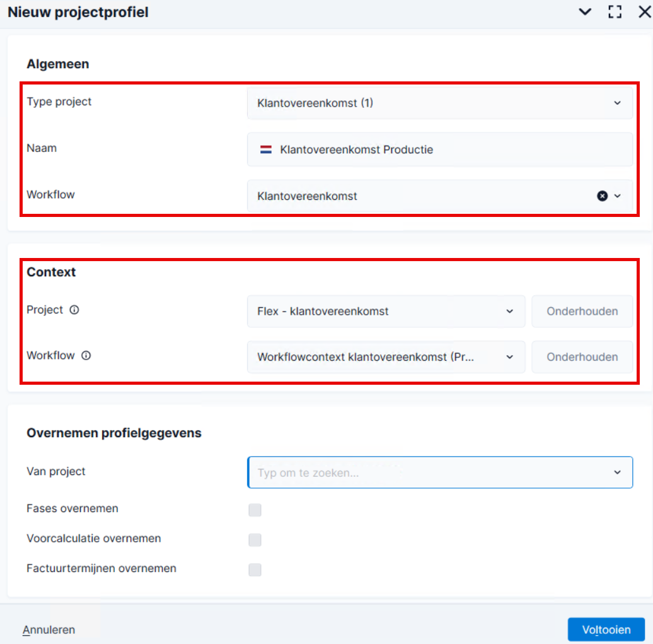Open the Type project dropdown

440,103
